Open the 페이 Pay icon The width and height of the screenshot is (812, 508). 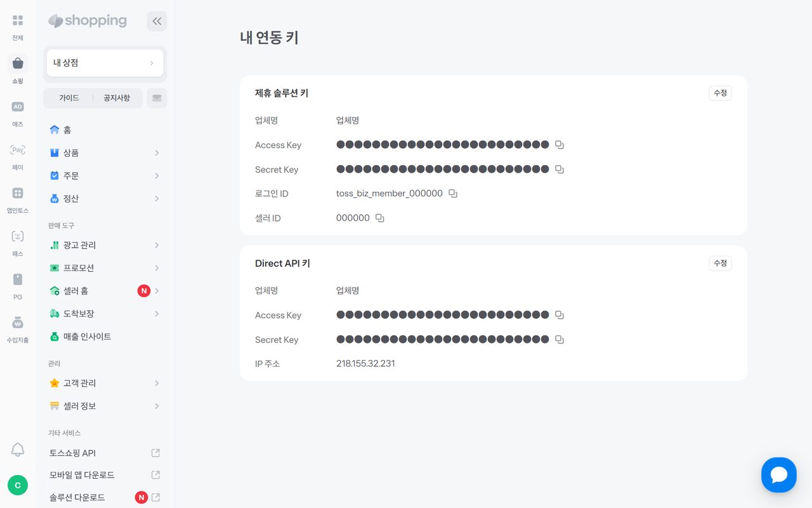tap(18, 150)
